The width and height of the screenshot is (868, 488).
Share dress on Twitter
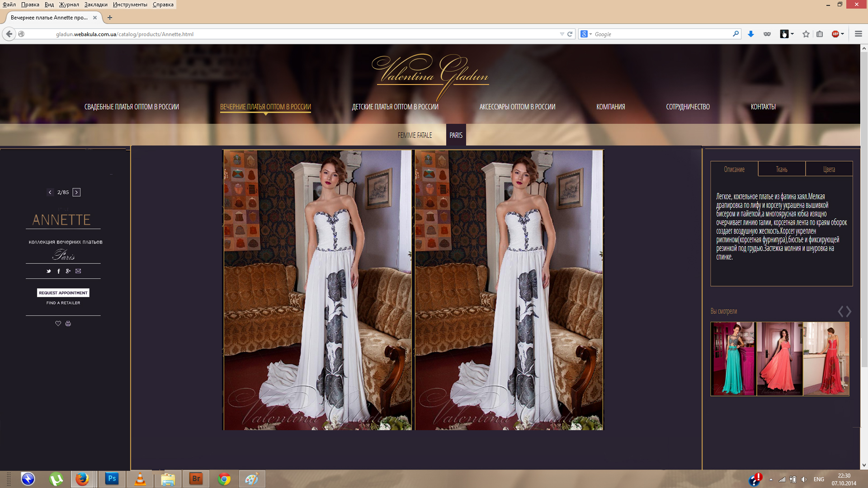[x=49, y=271]
